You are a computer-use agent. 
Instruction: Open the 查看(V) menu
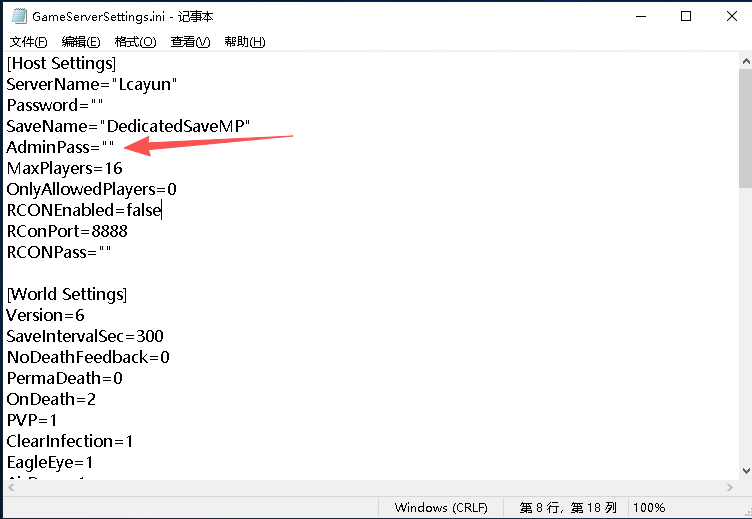[x=190, y=42]
